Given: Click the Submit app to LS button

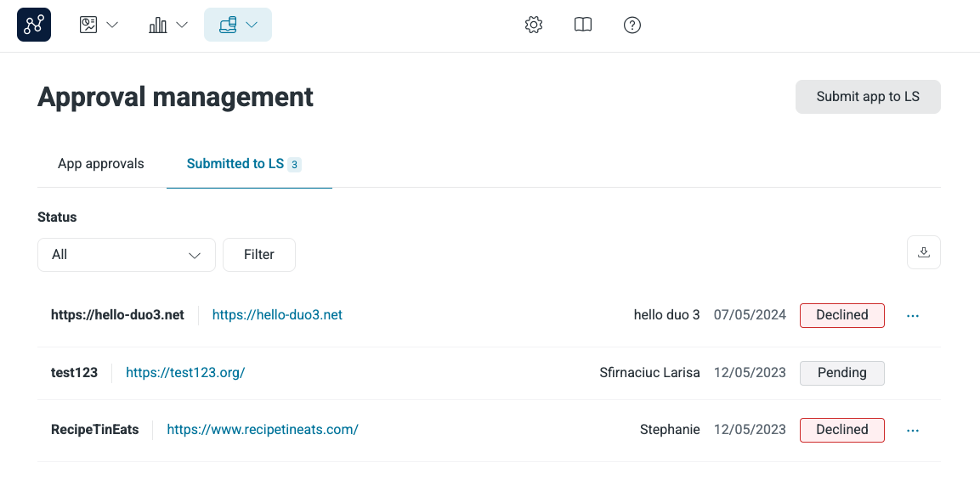Looking at the screenshot, I should coord(868,96).
